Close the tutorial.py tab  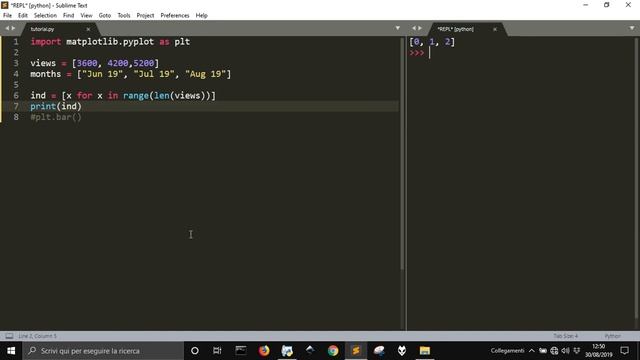coord(88,29)
